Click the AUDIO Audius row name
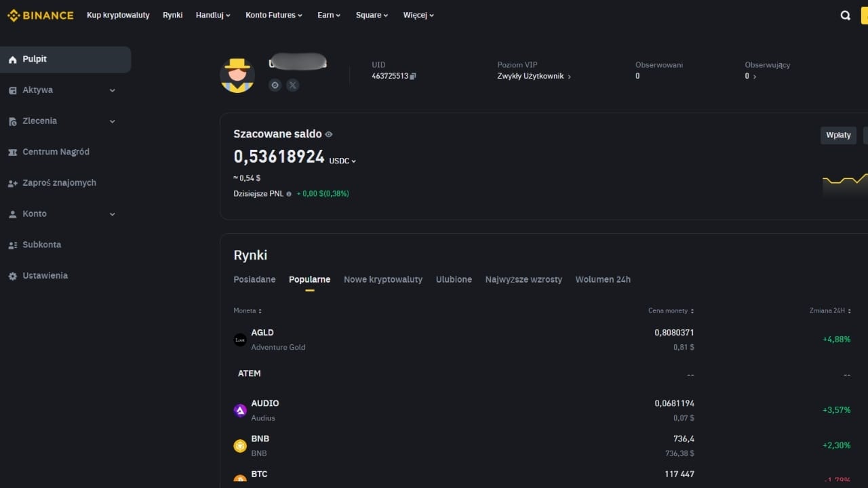Image resolution: width=868 pixels, height=488 pixels. 264,410
